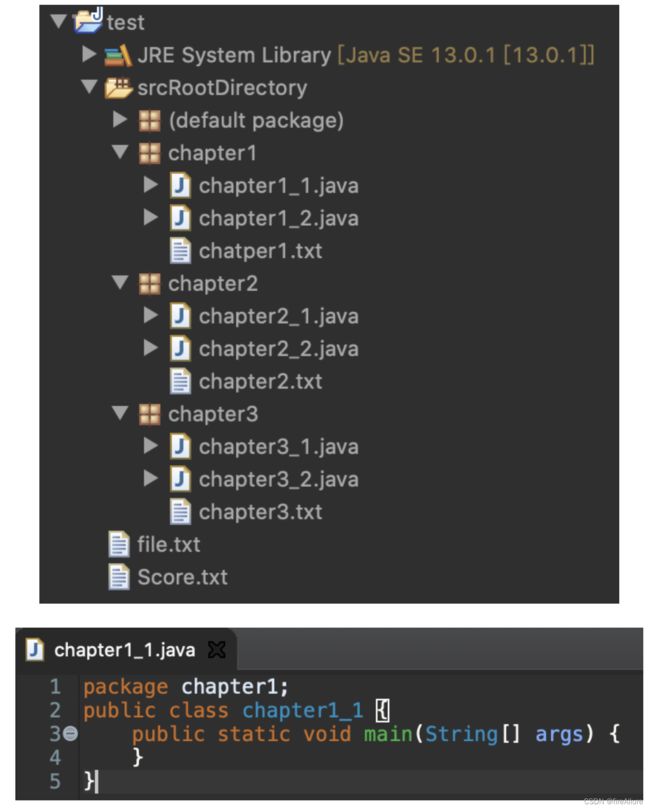Click the chatper1.txt text file icon
The width and height of the screenshot is (650, 809).
click(x=180, y=251)
